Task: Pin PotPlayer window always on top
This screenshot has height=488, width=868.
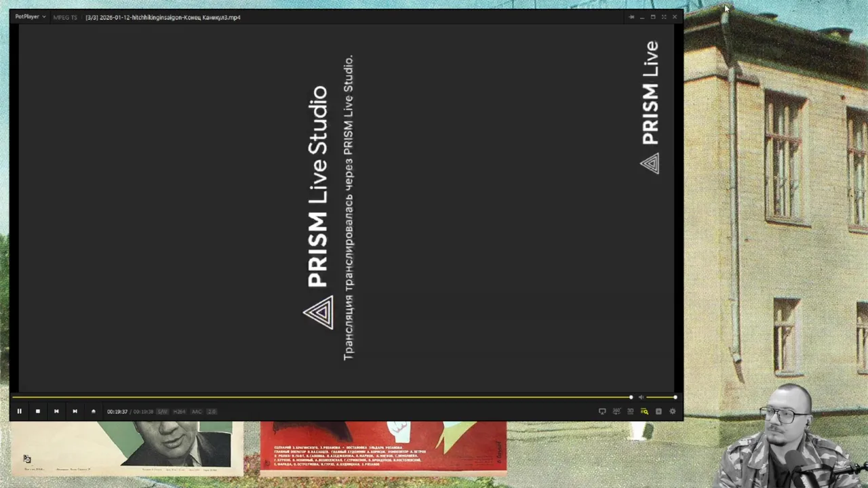Action: 631,17
